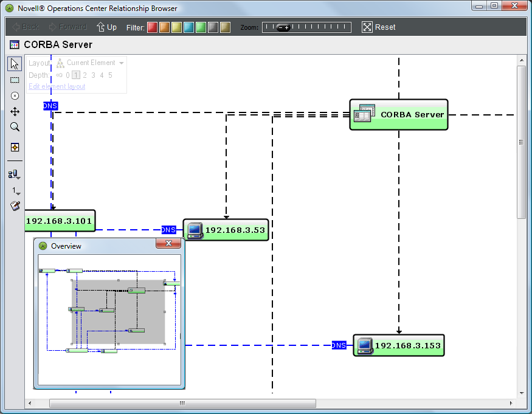Set depth to 5
The height and width of the screenshot is (414, 532).
tap(110, 75)
